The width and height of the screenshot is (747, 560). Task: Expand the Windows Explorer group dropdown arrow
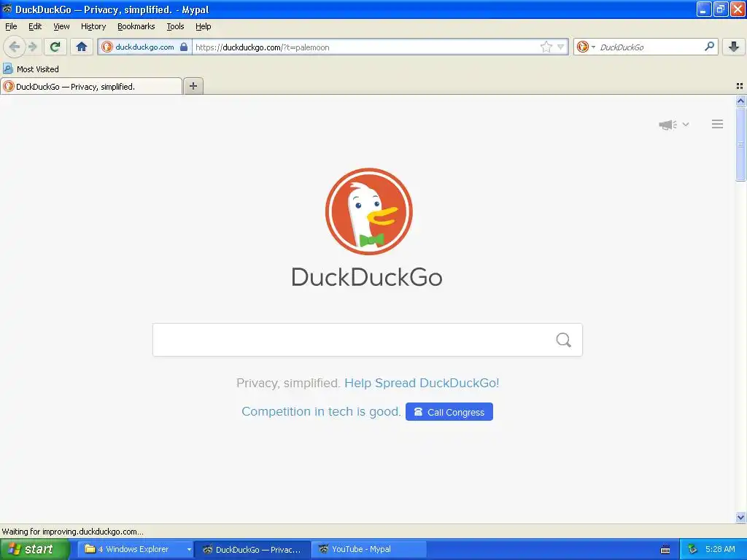tap(189, 550)
